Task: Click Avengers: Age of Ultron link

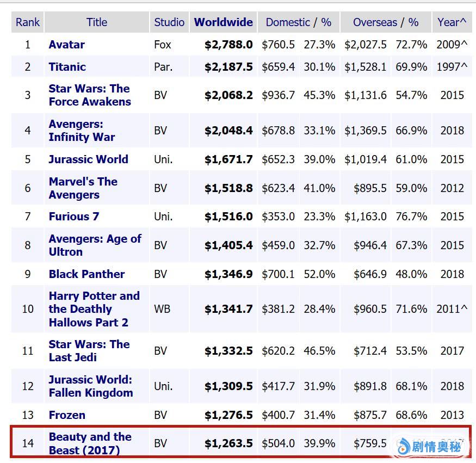Action: coord(95,245)
